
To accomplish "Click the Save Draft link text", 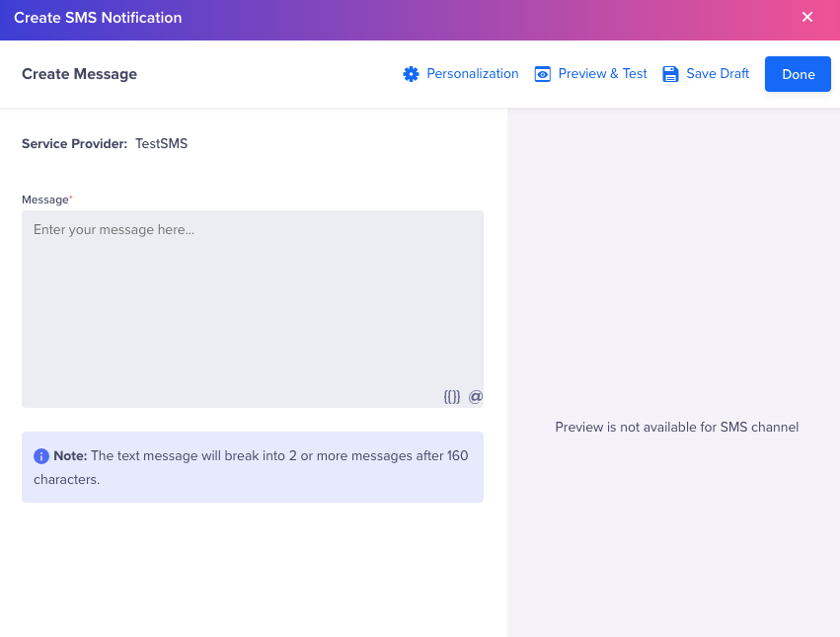I will (x=718, y=73).
